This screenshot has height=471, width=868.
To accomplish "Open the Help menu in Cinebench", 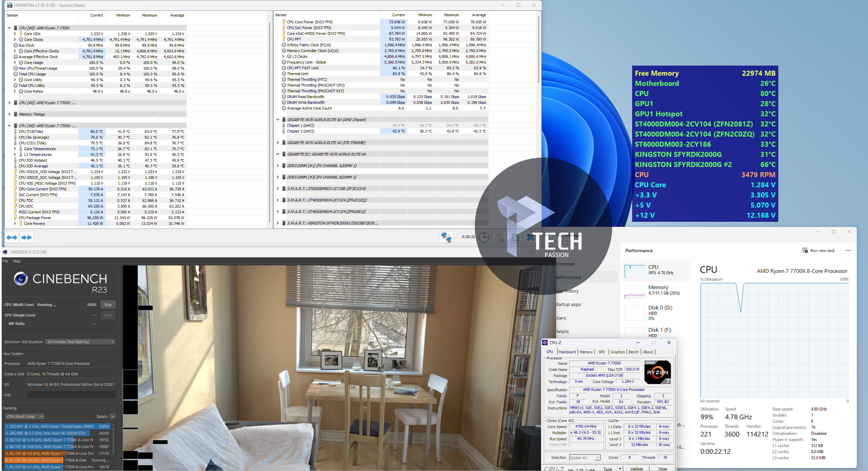I will tap(17, 261).
